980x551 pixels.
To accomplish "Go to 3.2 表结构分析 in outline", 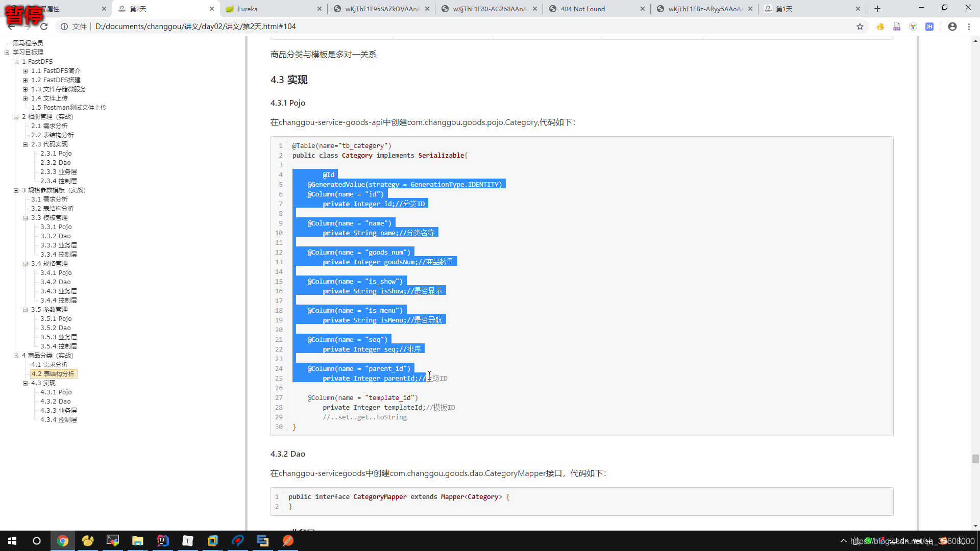I will [53, 209].
